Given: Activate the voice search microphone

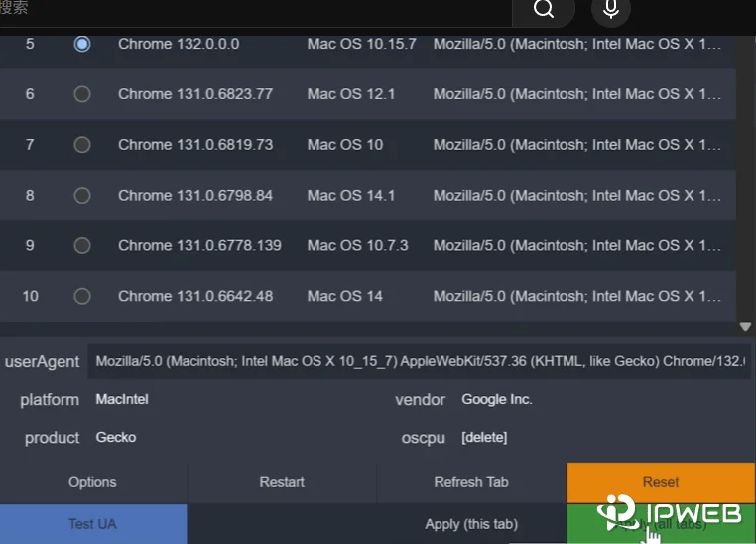Looking at the screenshot, I should [611, 9].
